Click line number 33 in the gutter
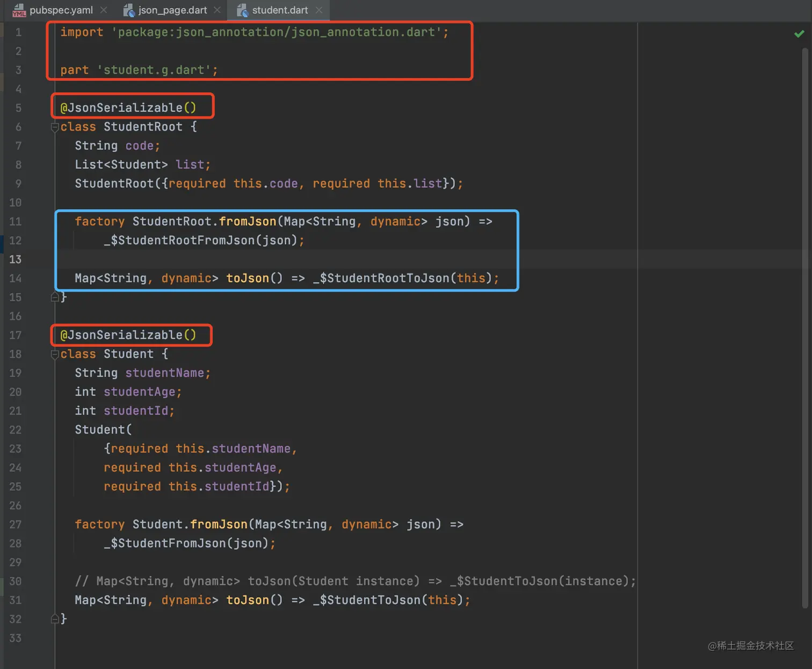 (15, 638)
